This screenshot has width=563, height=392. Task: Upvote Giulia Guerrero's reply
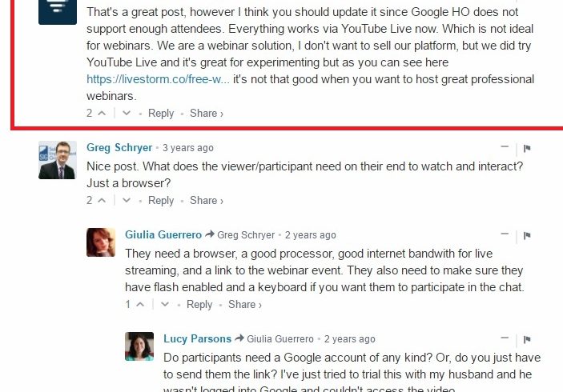pos(140,305)
